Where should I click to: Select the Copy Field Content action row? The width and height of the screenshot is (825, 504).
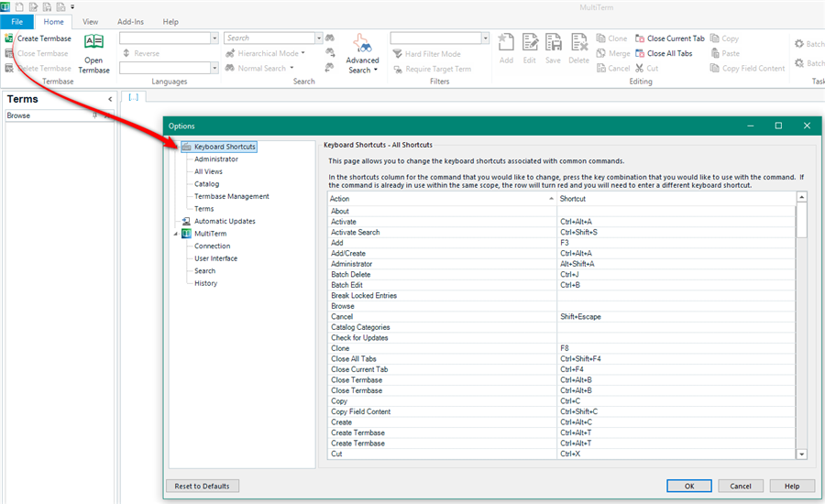442,411
